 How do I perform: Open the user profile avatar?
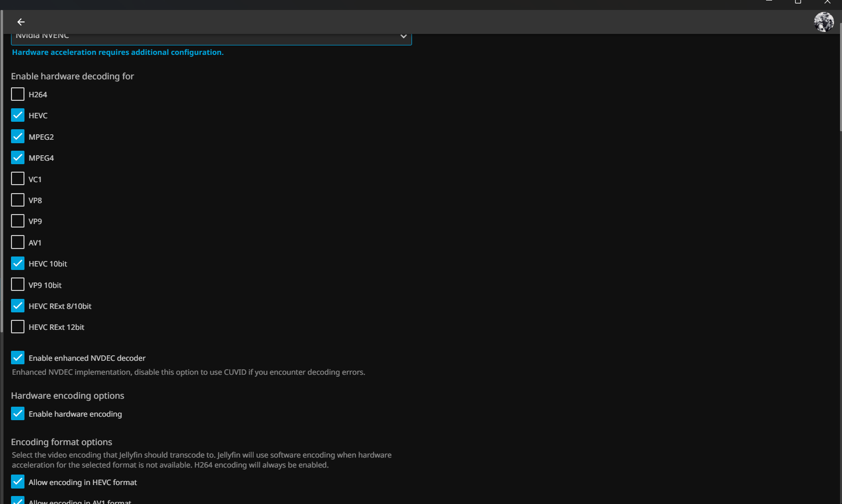824,22
